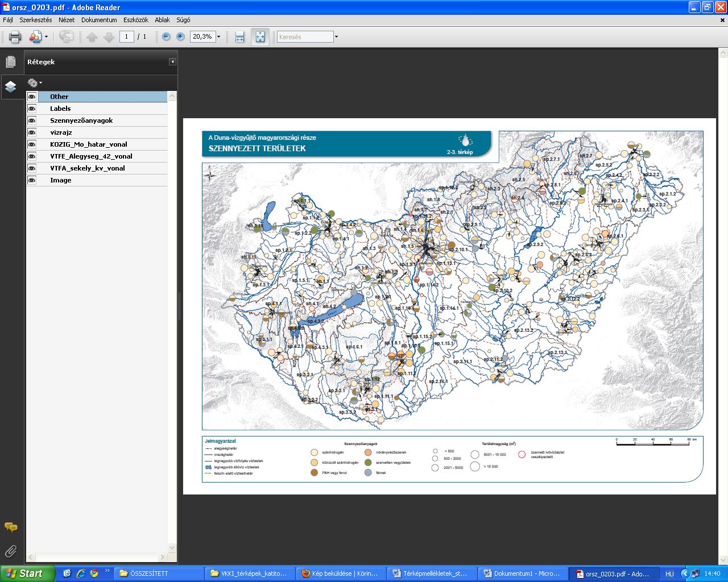Hide the Szennyezőanyagok layer eye icon
The width and height of the screenshot is (728, 582).
[x=32, y=120]
